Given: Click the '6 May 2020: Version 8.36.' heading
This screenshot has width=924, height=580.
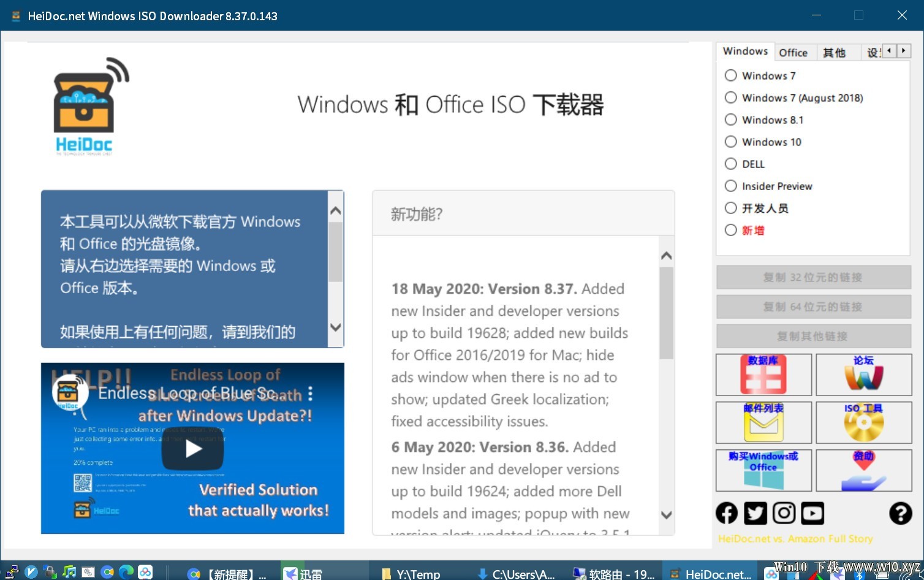Looking at the screenshot, I should tap(480, 447).
